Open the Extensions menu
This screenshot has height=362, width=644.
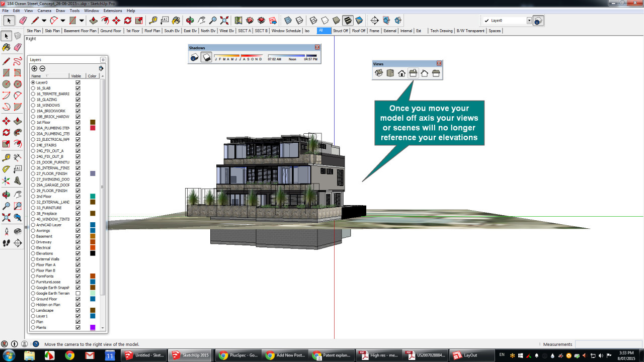(x=113, y=11)
